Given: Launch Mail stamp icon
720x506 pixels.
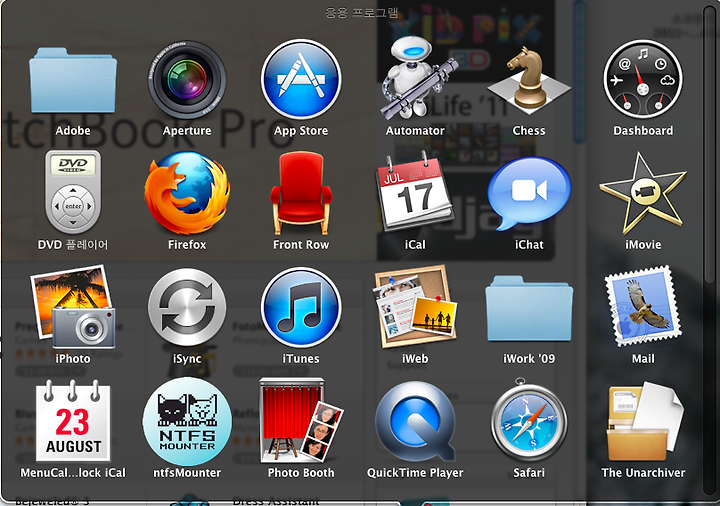Looking at the screenshot, I should [643, 307].
